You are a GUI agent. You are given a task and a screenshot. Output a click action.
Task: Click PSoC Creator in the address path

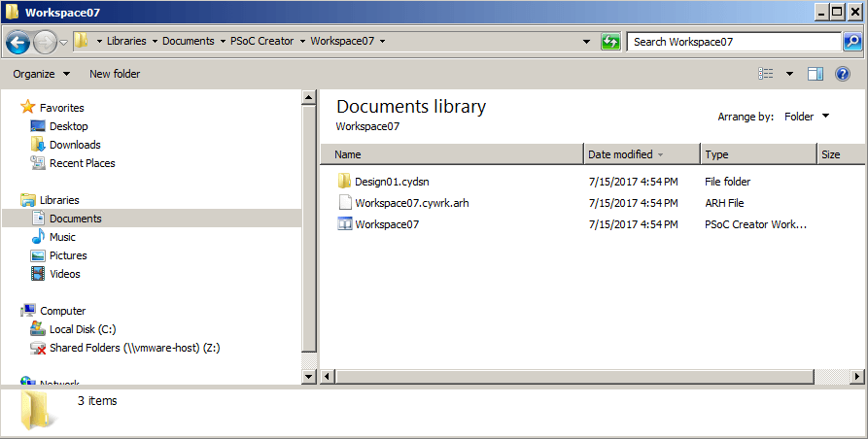pos(261,41)
